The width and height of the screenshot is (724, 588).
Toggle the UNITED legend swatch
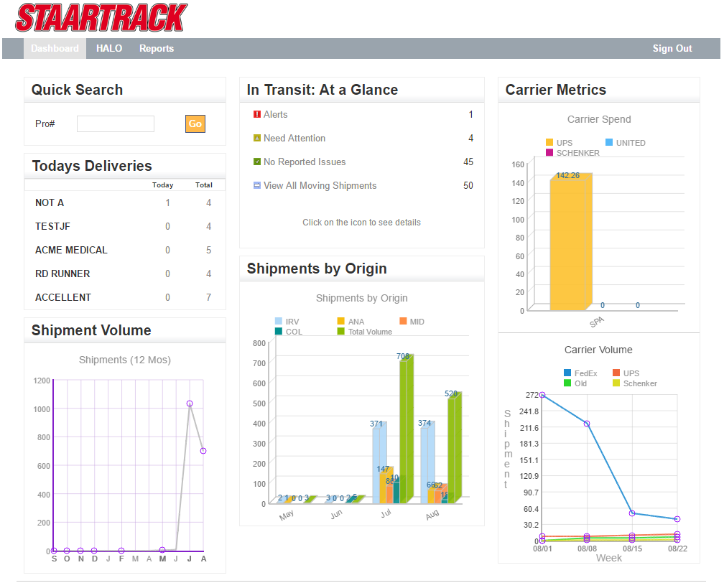click(609, 143)
